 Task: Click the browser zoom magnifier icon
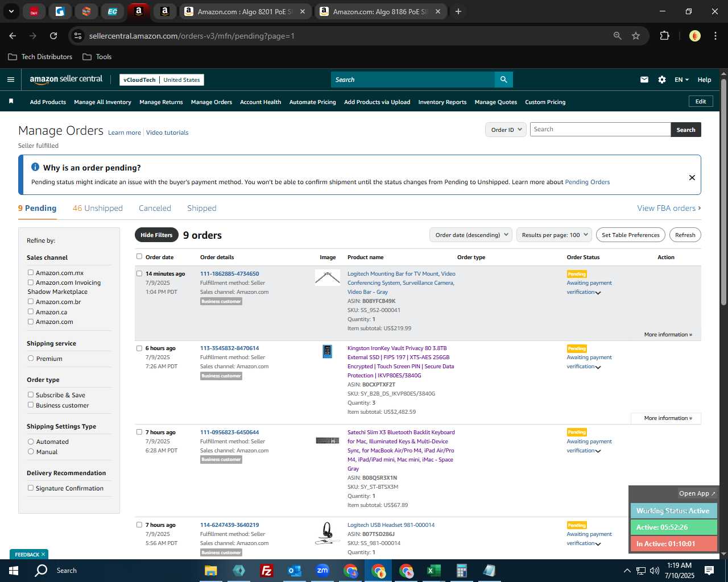coord(617,36)
